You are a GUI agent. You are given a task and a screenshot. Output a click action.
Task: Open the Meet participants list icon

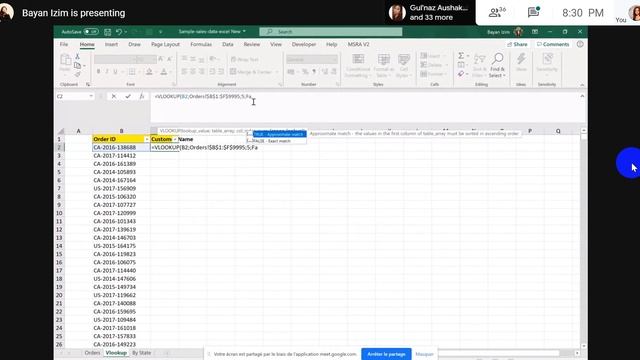point(497,13)
